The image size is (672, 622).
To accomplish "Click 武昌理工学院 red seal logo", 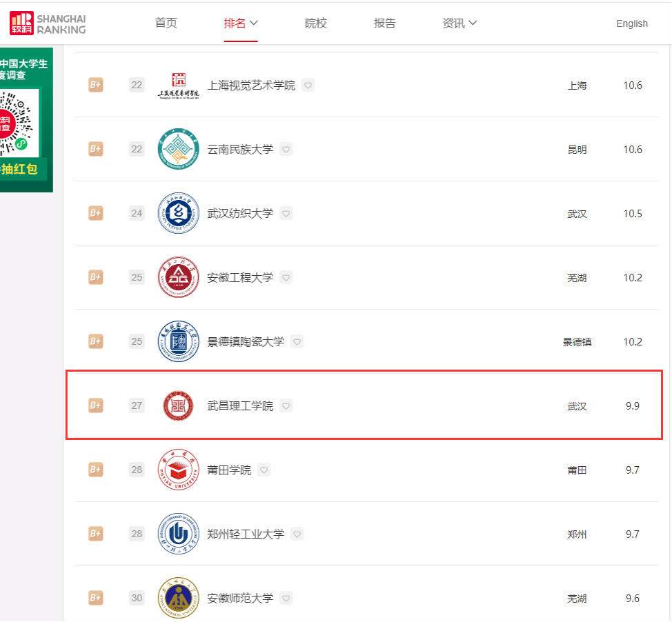I will 178,405.
